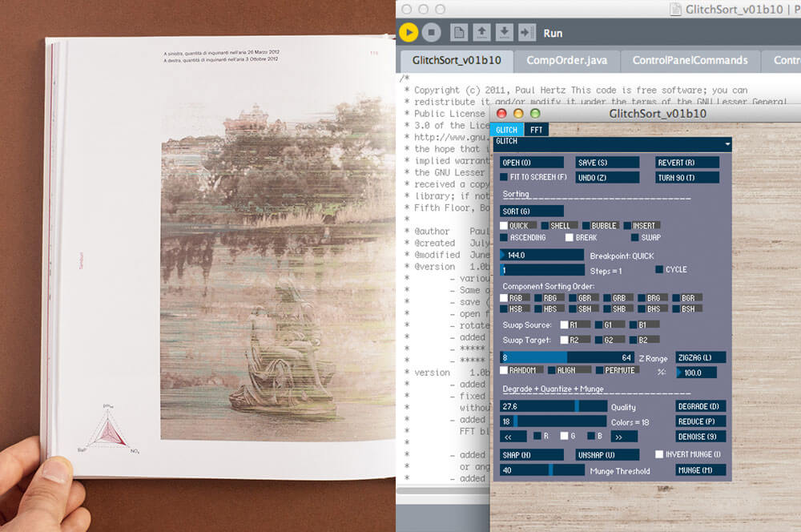Screen dimensions: 801x532
Task: Save the sketch using the down-arrow icon
Action: tap(504, 33)
